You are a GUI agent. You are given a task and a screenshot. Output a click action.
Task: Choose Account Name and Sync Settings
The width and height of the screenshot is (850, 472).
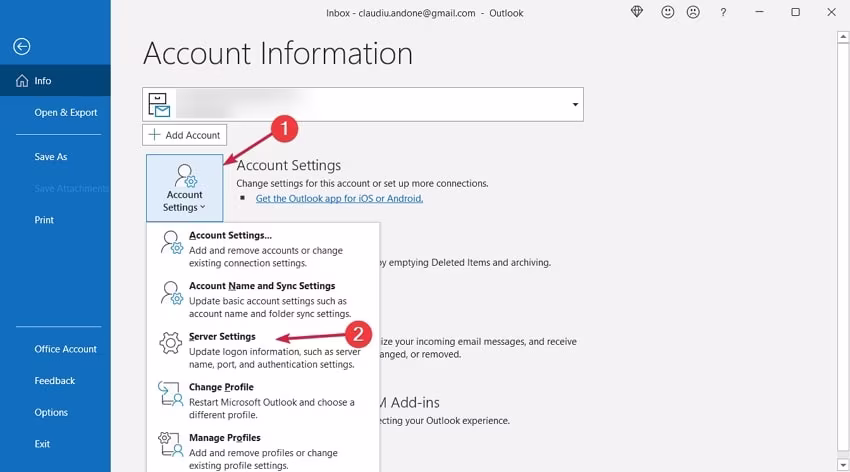coord(263,299)
